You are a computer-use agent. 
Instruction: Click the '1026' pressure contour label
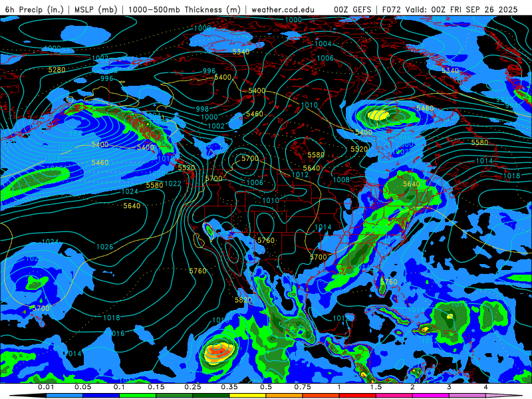click(x=104, y=247)
